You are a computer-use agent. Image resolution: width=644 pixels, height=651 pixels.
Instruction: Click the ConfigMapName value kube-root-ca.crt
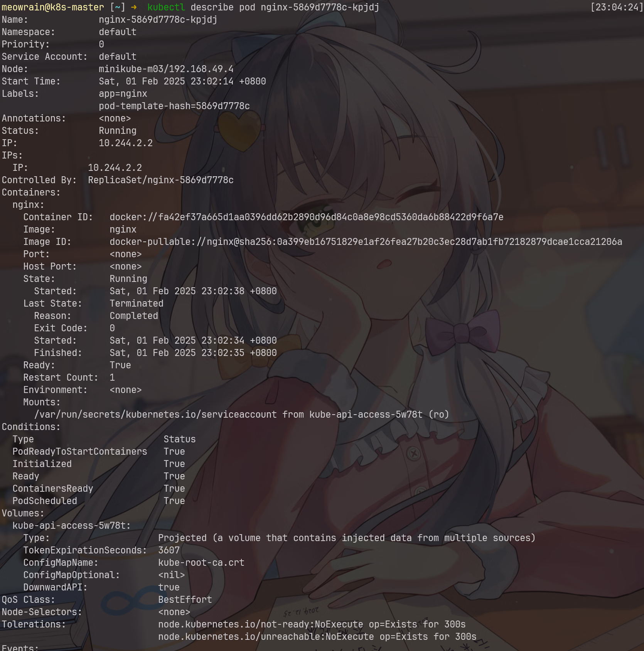pos(201,563)
